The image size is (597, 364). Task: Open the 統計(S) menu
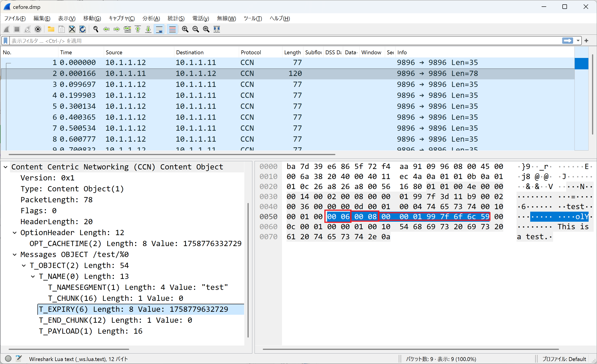pos(176,18)
